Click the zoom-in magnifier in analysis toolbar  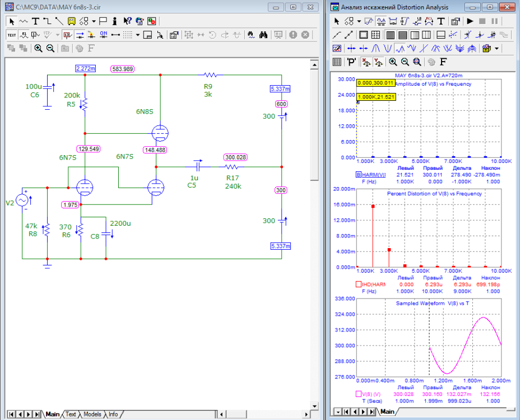[393, 62]
